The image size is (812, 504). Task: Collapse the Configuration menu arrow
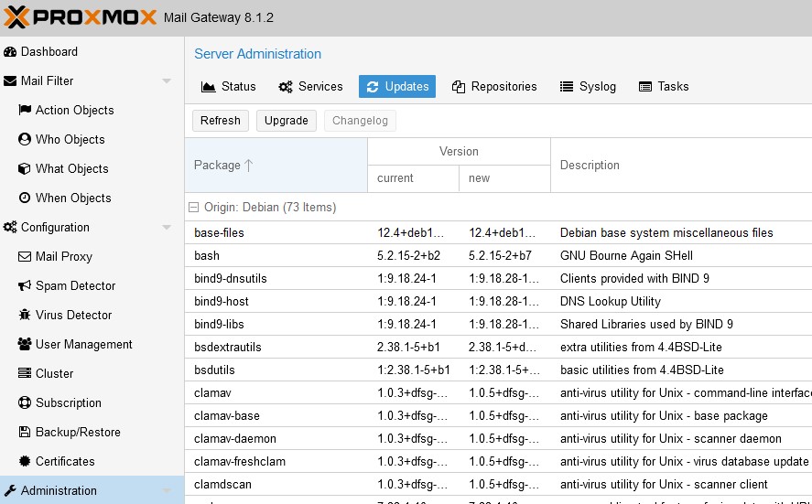[167, 227]
